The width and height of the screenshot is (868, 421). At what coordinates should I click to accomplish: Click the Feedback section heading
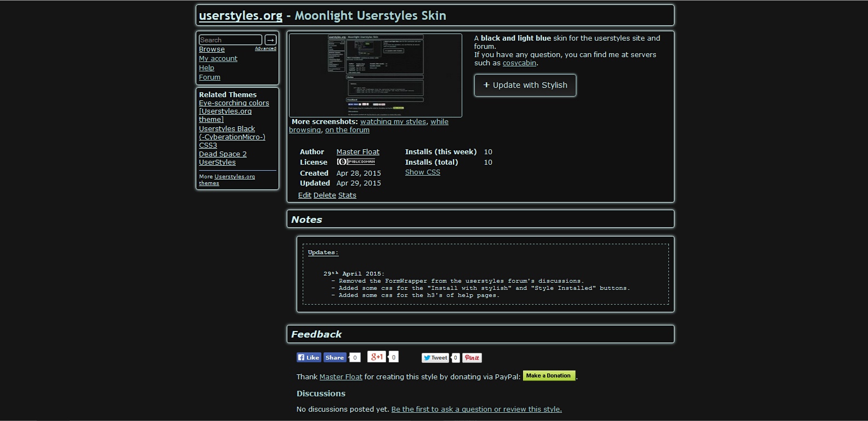click(316, 334)
